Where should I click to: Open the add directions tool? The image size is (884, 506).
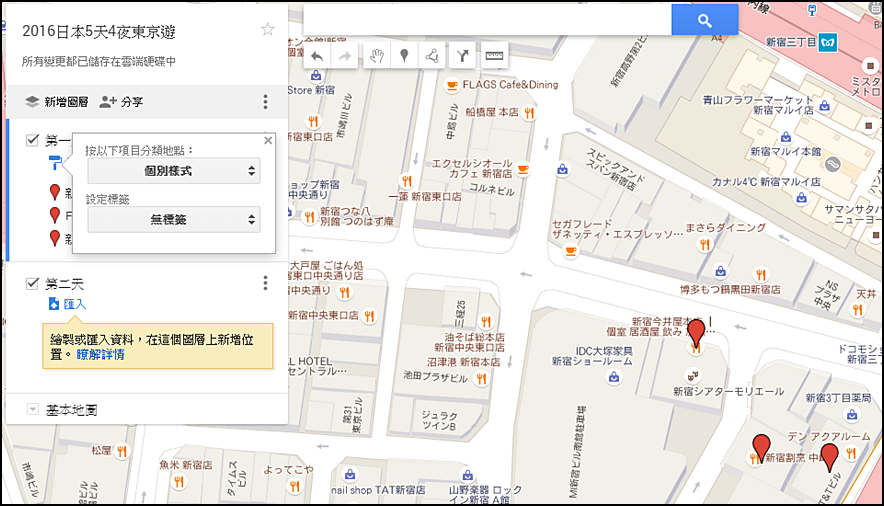pyautogui.click(x=462, y=55)
